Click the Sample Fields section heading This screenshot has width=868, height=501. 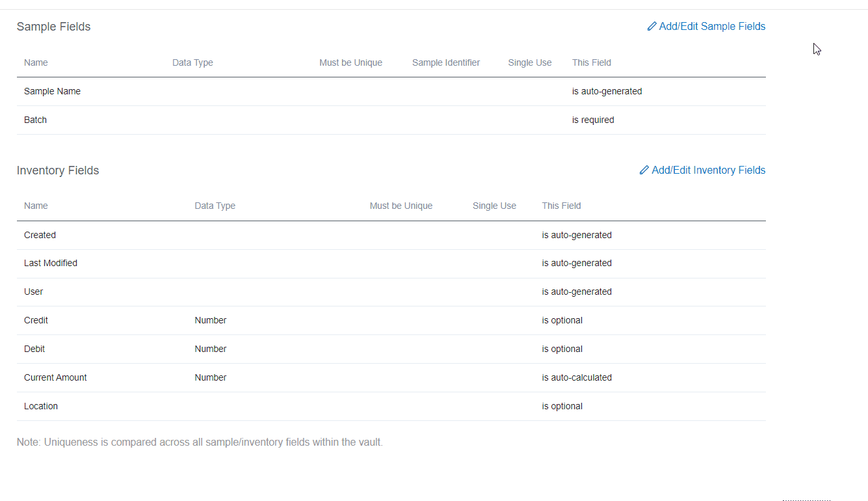pos(53,27)
